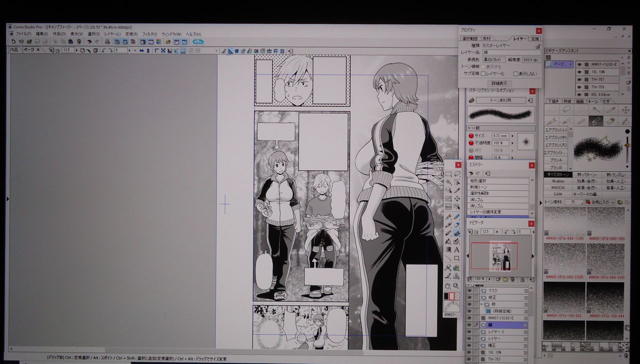
Task: Toggle the red サイズ indicator button
Action: coord(471,135)
